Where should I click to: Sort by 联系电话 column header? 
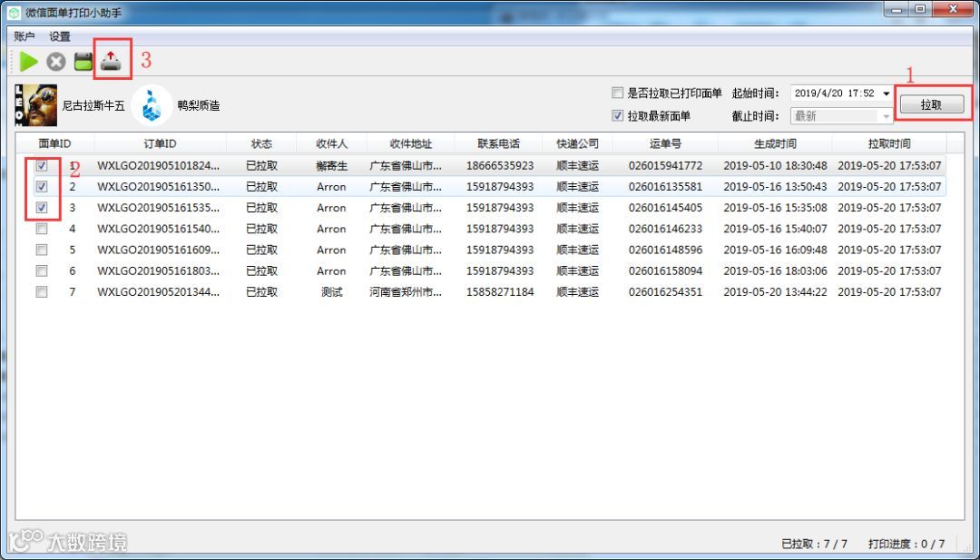[x=499, y=143]
